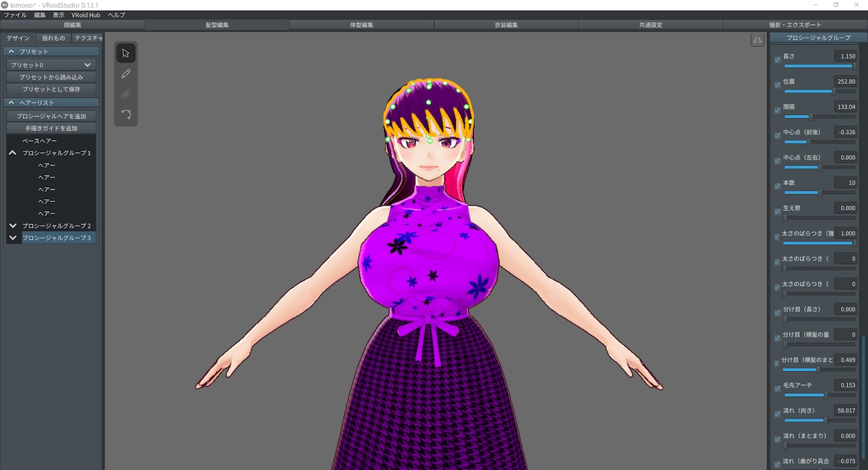
Task: Adjust the 間隔 slider
Action: (820, 117)
